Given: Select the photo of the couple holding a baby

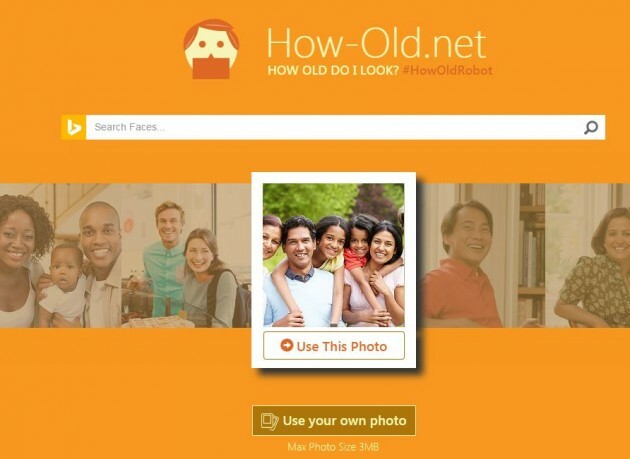Looking at the screenshot, I should [60, 256].
